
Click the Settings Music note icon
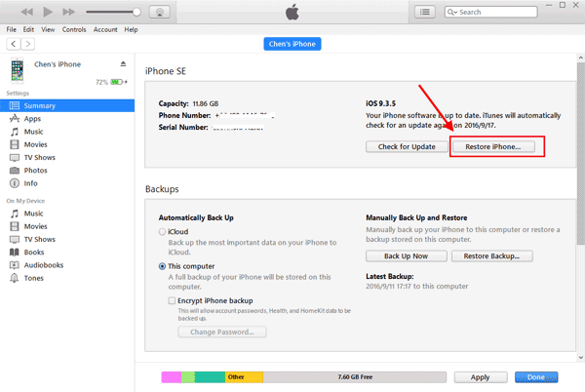(15, 132)
